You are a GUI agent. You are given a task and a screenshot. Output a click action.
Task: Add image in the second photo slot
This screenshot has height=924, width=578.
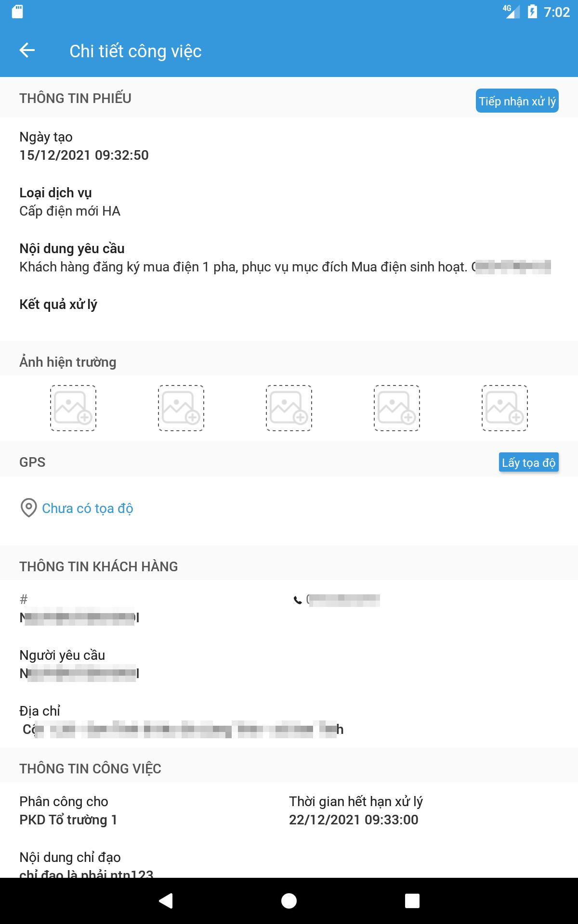(181, 408)
